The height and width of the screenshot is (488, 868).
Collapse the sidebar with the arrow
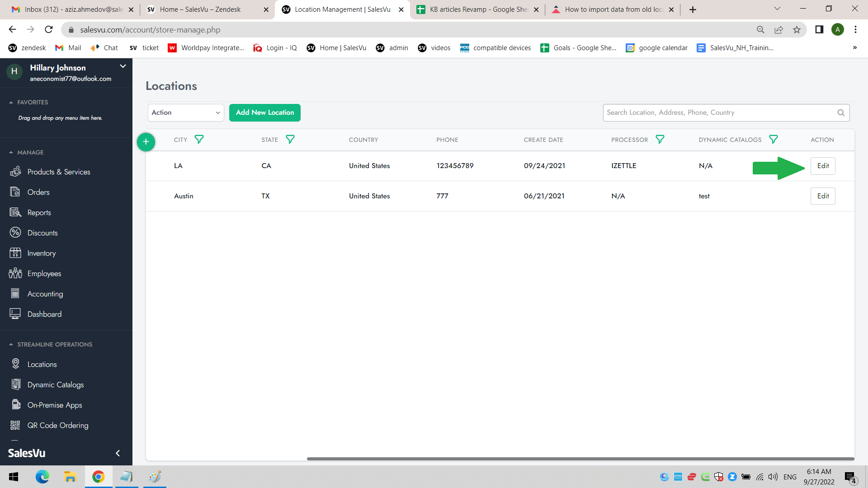[118, 453]
